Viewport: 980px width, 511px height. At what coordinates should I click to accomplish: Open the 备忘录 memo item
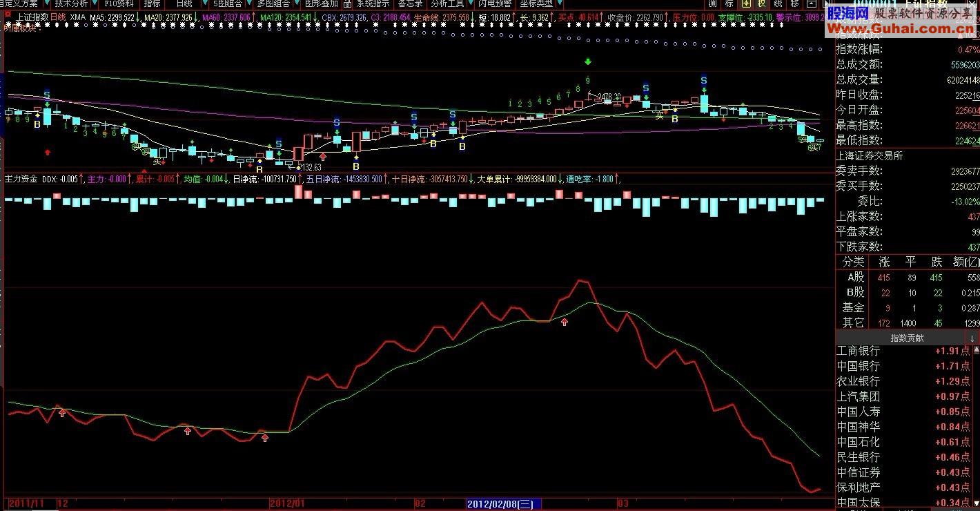[411, 3]
